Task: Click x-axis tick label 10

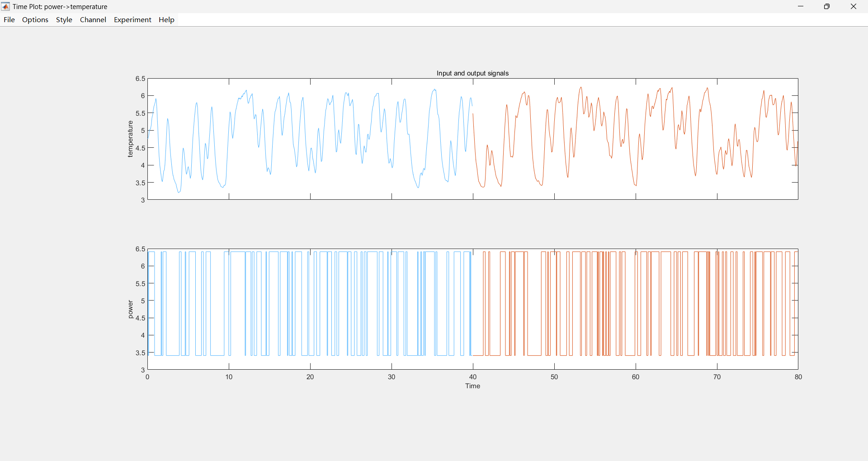Action: click(x=229, y=377)
